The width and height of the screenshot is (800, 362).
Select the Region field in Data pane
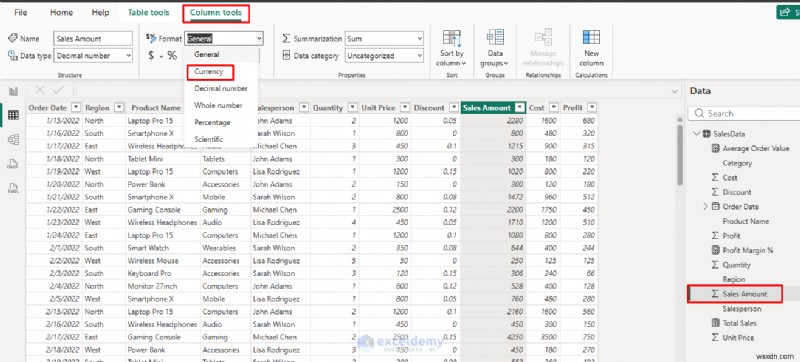point(734,279)
